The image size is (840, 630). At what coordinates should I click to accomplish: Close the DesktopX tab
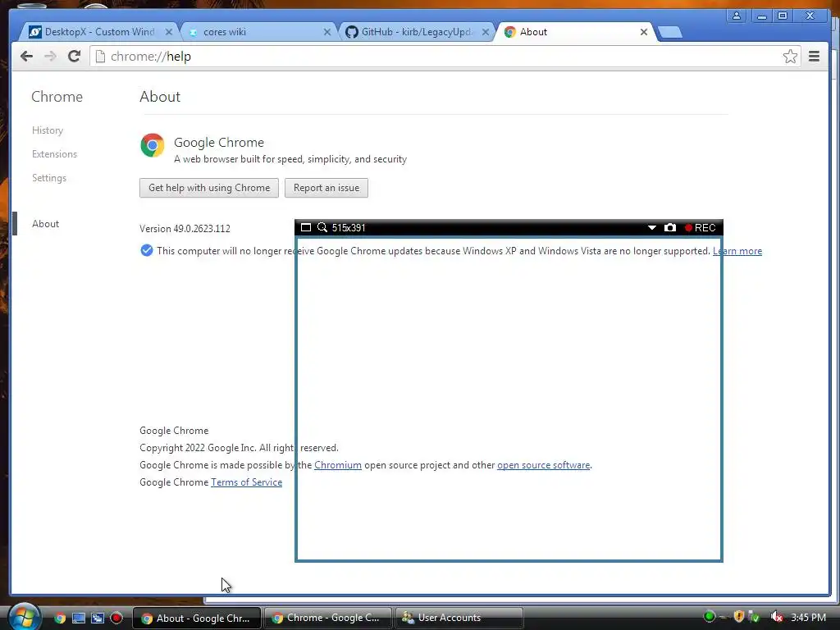click(x=169, y=32)
